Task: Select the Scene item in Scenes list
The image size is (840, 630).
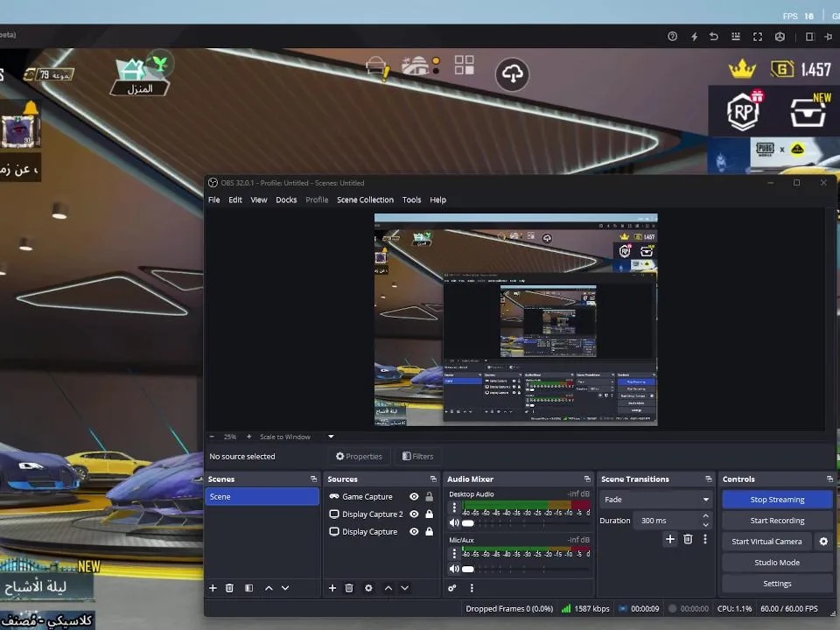Action: pyautogui.click(x=262, y=497)
